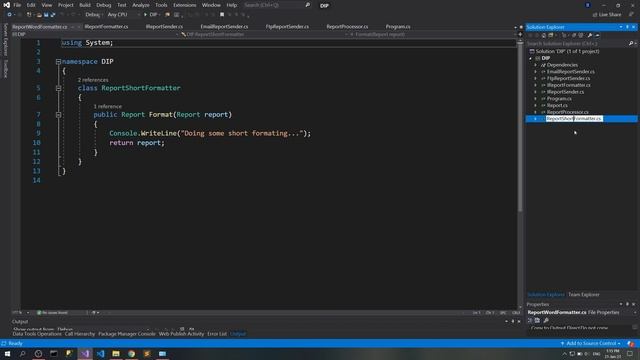Open the Windows Start menu

point(7,353)
